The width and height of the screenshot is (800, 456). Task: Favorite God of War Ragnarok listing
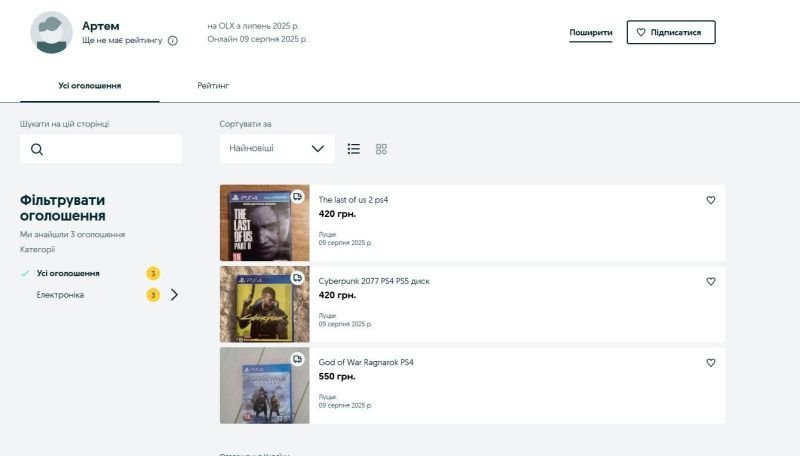point(711,363)
